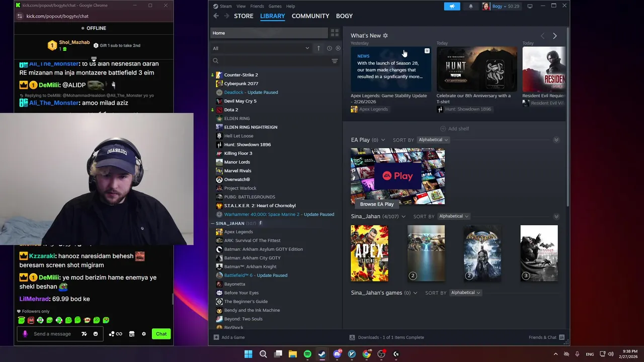The height and width of the screenshot is (362, 644).
Task: Switch library to collections grid view
Action: (x=335, y=33)
